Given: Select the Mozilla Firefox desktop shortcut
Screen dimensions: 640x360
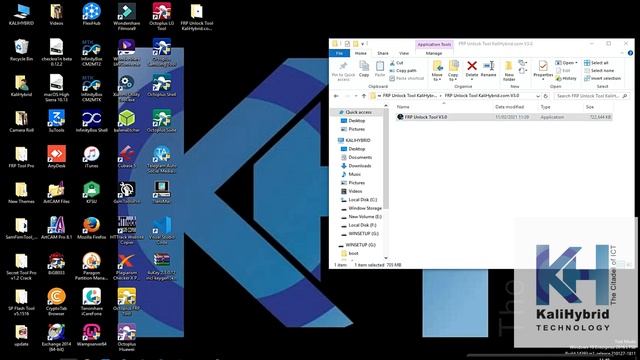Looking at the screenshot, I should click(x=91, y=228).
